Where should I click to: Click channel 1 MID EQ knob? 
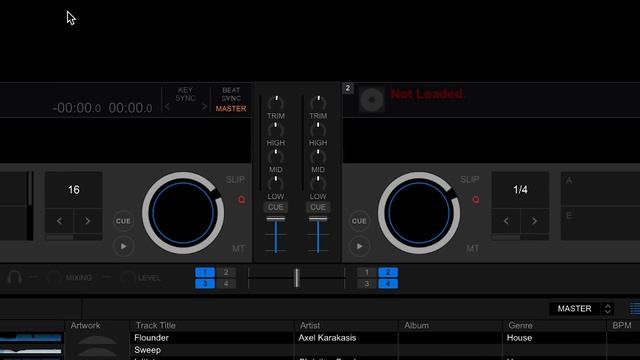click(276, 157)
